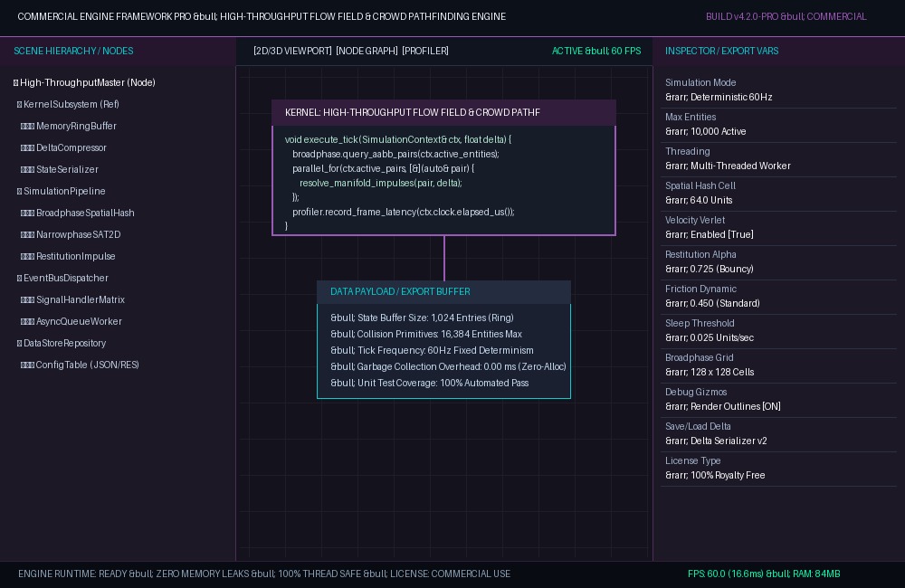905x588 pixels.
Task: Select MemoryRingBuffer in the hierarchy
Action: coord(69,126)
